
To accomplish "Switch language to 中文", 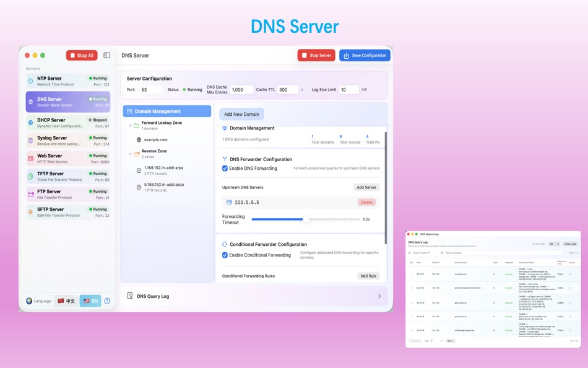I will click(66, 300).
